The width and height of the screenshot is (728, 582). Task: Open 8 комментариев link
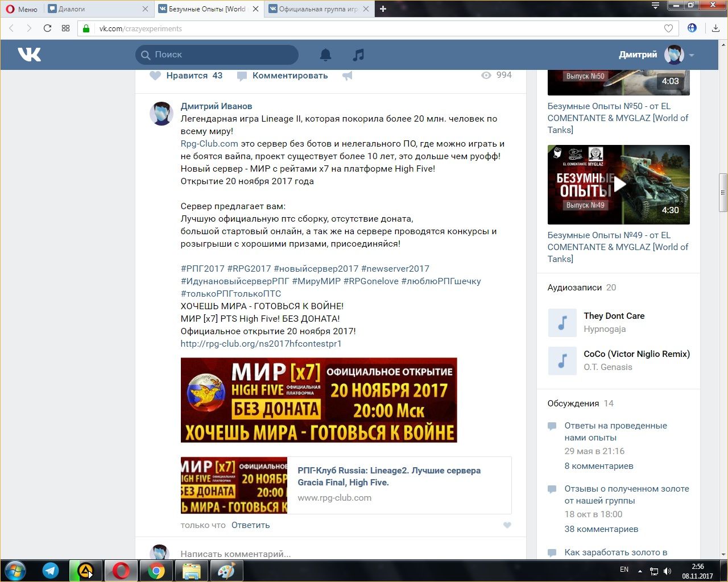tap(599, 466)
